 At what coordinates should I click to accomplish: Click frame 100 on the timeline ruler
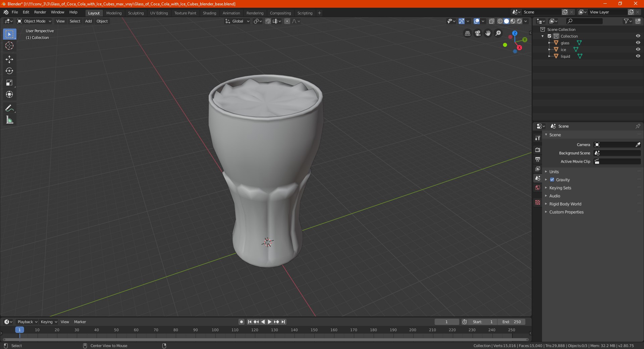215,330
